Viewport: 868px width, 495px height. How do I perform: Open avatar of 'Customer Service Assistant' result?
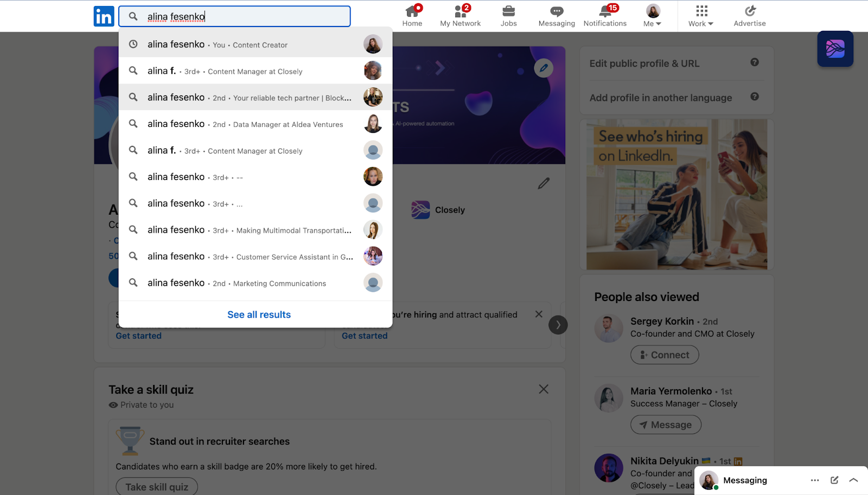coord(373,256)
